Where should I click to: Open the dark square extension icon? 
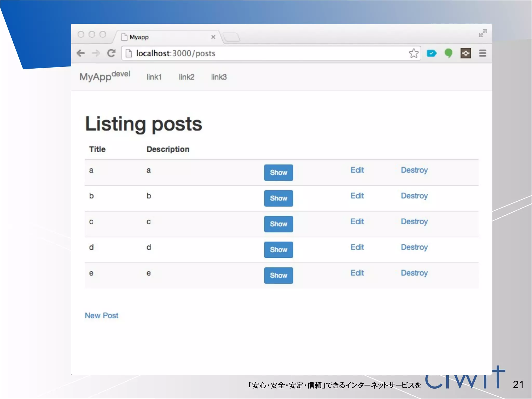[466, 53]
